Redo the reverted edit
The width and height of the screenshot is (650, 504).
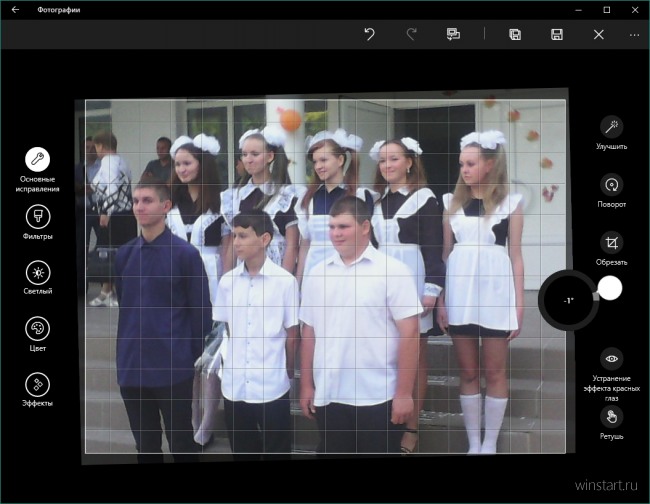pos(411,34)
